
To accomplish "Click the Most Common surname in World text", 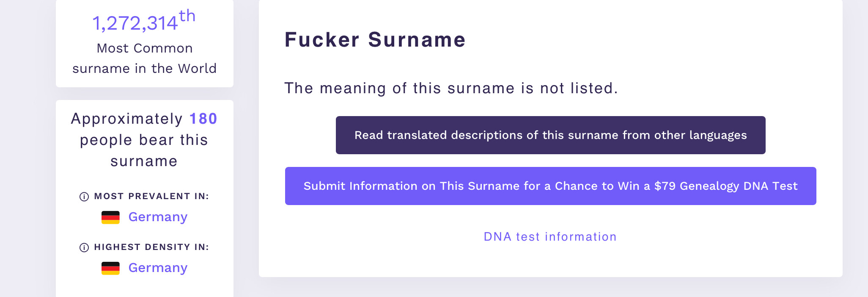I will [x=145, y=58].
